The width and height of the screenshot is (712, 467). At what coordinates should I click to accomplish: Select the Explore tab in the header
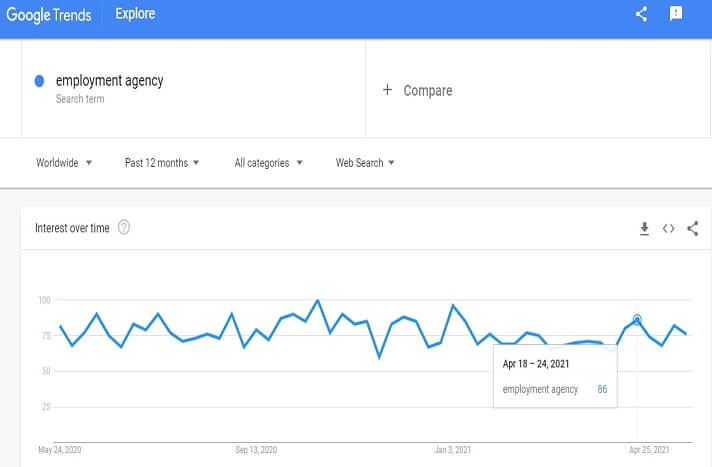click(x=135, y=15)
